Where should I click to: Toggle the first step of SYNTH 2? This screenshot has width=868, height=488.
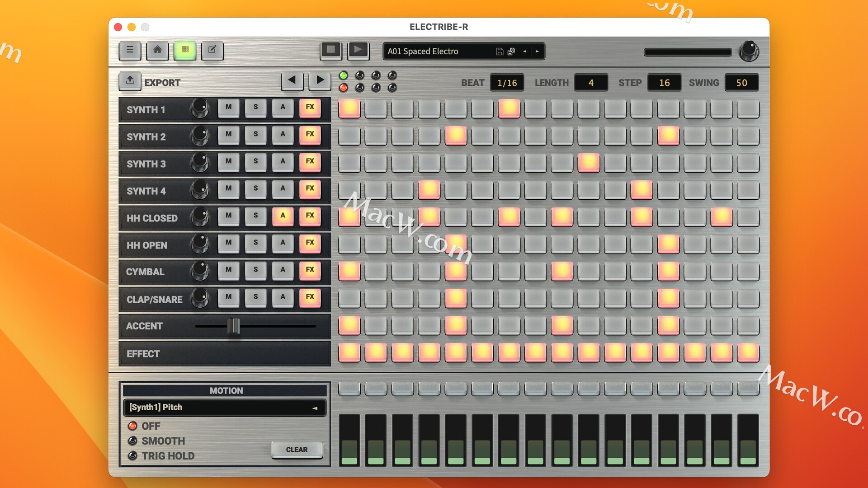pyautogui.click(x=349, y=136)
